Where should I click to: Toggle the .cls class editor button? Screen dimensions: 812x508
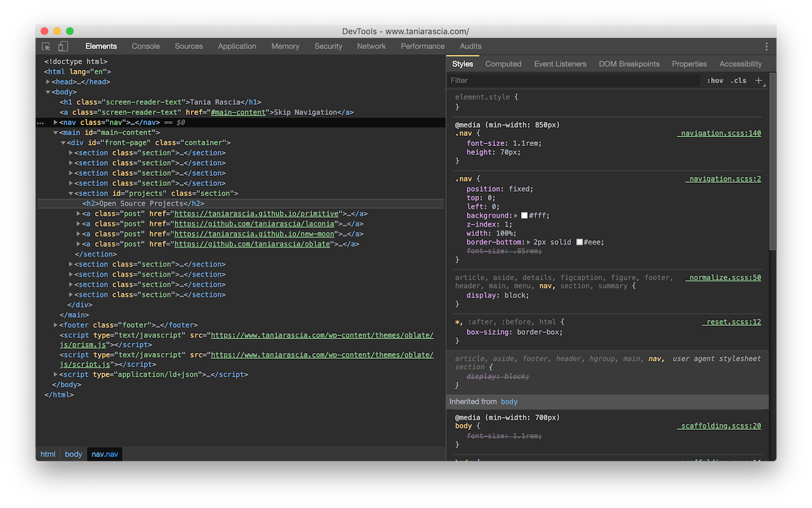[738, 81]
